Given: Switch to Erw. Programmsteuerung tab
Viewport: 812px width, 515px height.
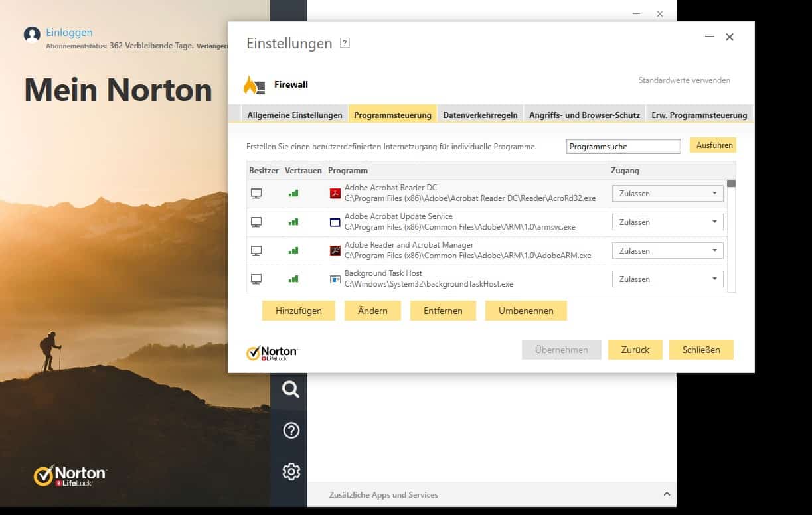Looking at the screenshot, I should tap(699, 115).
